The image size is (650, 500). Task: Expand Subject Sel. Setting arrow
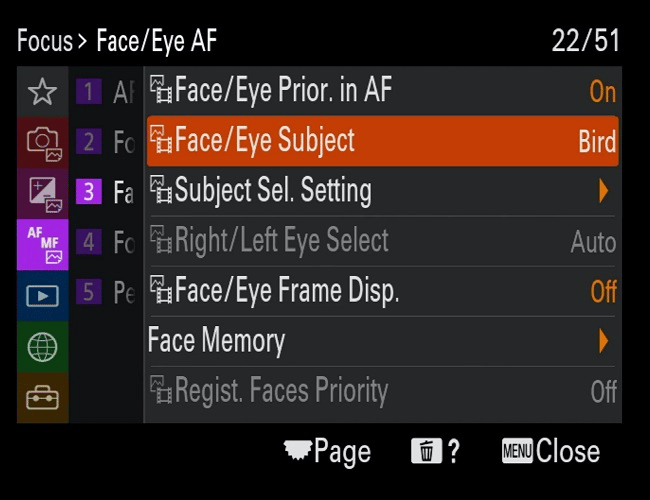(x=604, y=191)
